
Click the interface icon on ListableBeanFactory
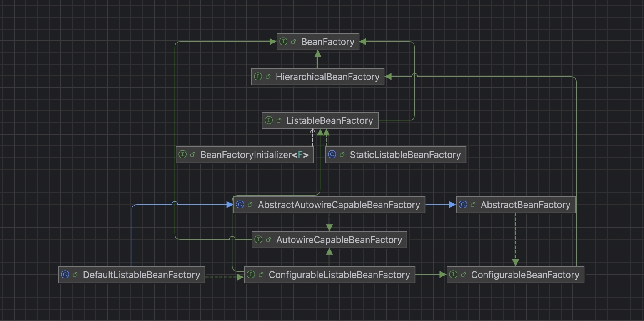pyautogui.click(x=270, y=120)
